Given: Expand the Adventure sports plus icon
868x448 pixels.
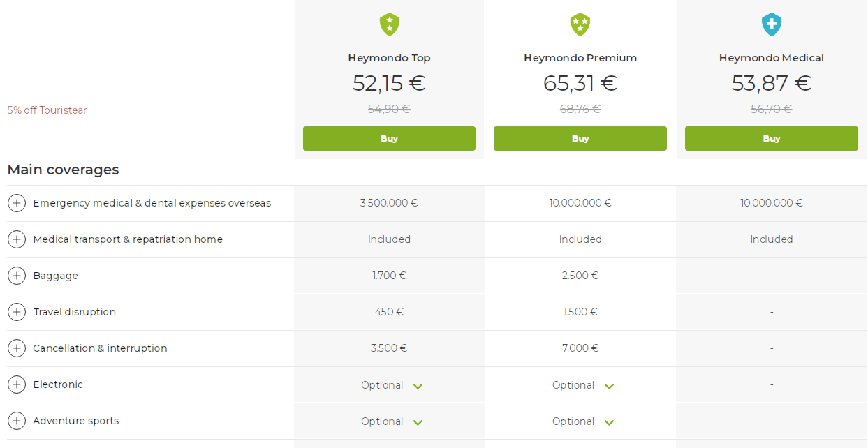Looking at the screenshot, I should pyautogui.click(x=17, y=421).
